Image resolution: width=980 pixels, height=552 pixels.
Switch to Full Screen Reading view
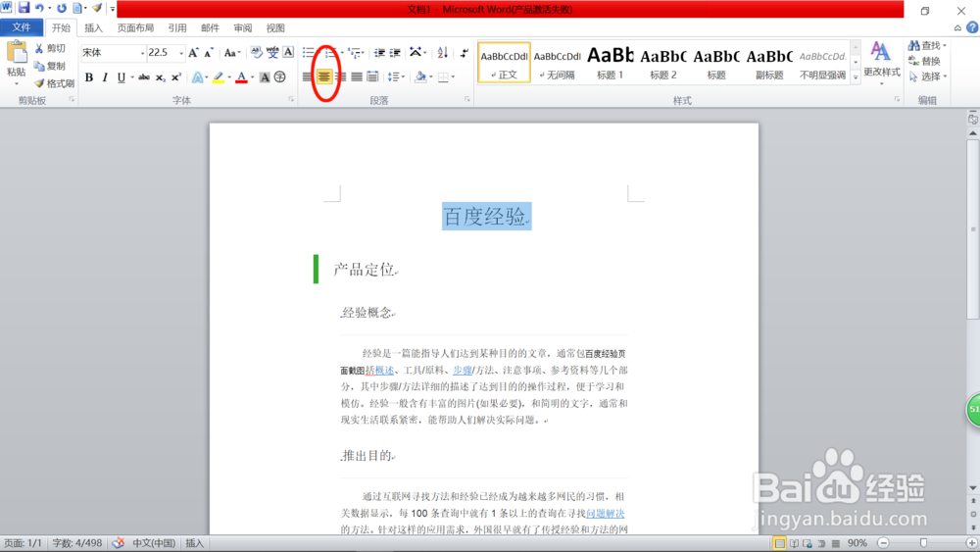[x=794, y=543]
